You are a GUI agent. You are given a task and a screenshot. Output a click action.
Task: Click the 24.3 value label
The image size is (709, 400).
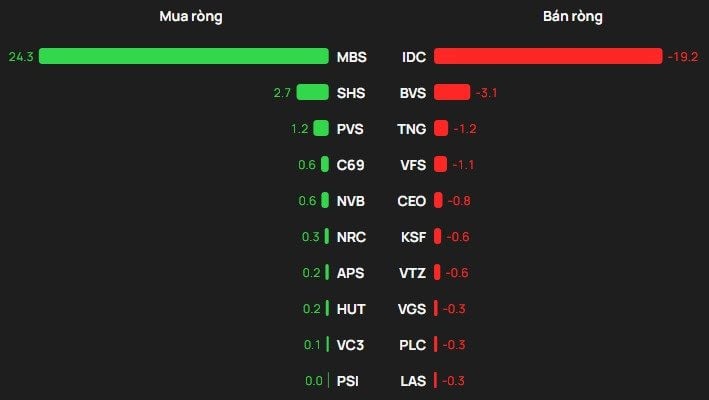click(x=21, y=56)
